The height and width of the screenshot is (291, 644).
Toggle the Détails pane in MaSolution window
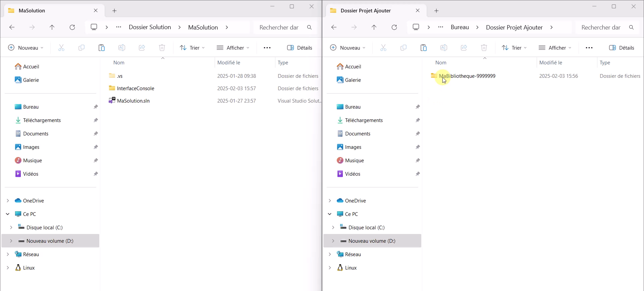click(x=300, y=48)
